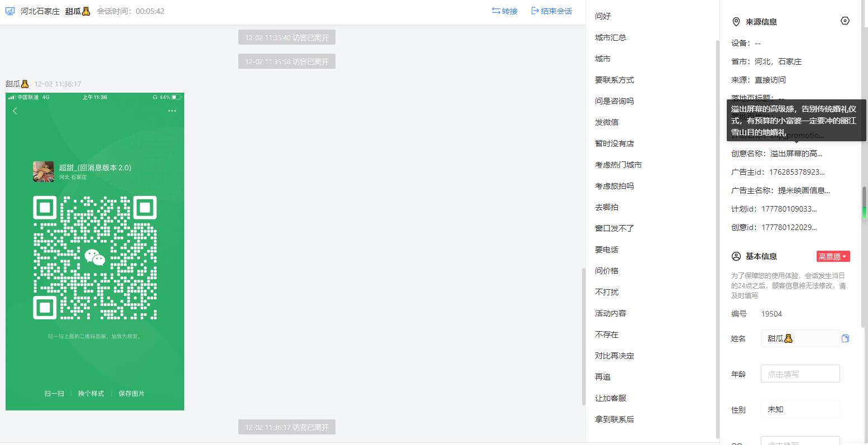This screenshot has width=868, height=445.
Task: Open the QR code image in chat
Action: click(x=95, y=252)
